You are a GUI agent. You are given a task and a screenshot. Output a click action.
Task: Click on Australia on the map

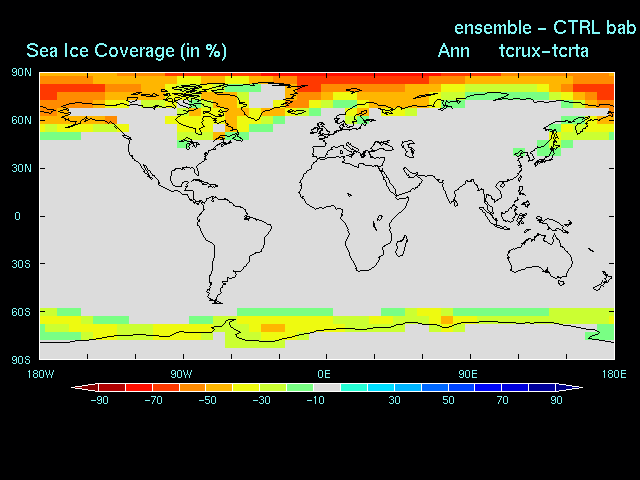click(x=539, y=255)
